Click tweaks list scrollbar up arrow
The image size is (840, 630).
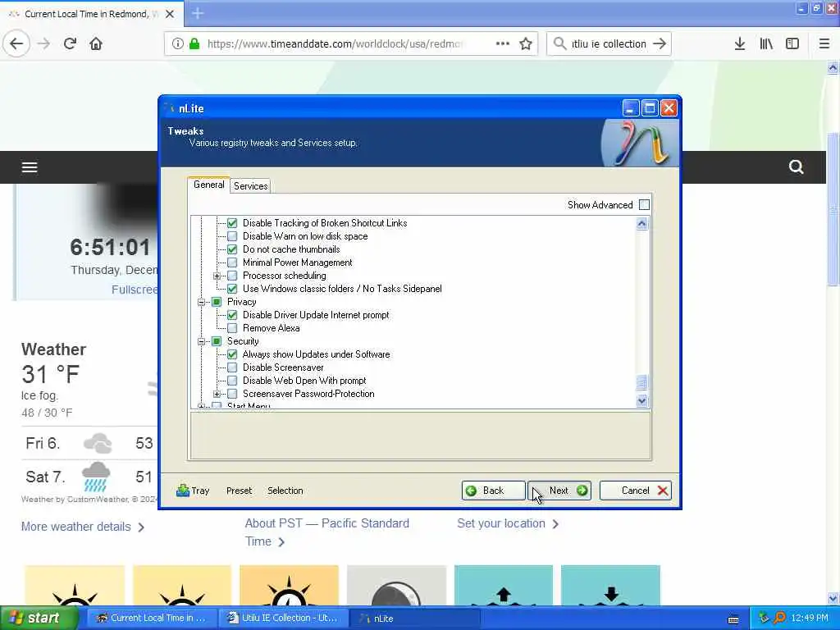click(x=641, y=224)
